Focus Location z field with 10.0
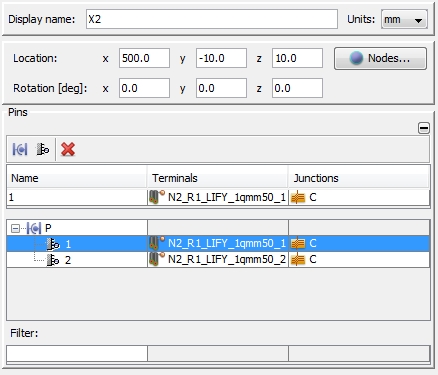This screenshot has height=375, width=438. coord(297,58)
